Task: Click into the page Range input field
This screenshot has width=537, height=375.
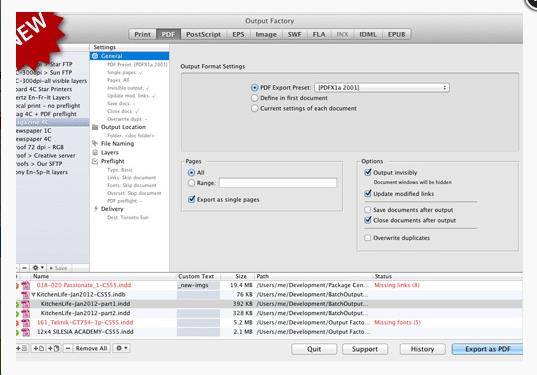Action: pyautogui.click(x=278, y=183)
